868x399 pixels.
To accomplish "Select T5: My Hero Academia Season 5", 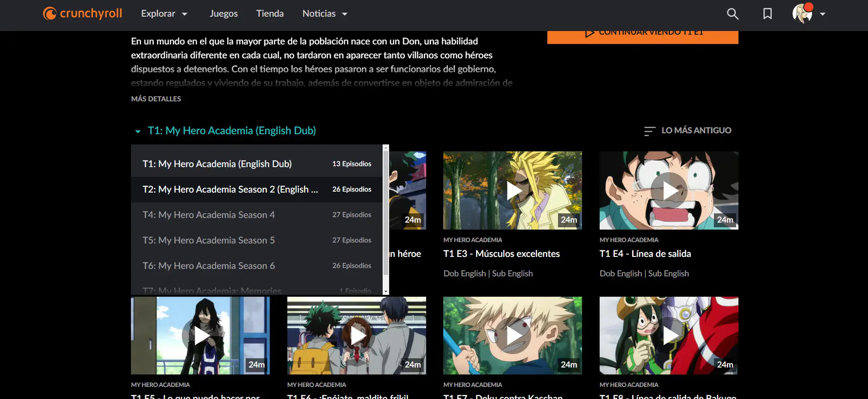I will coord(257,240).
